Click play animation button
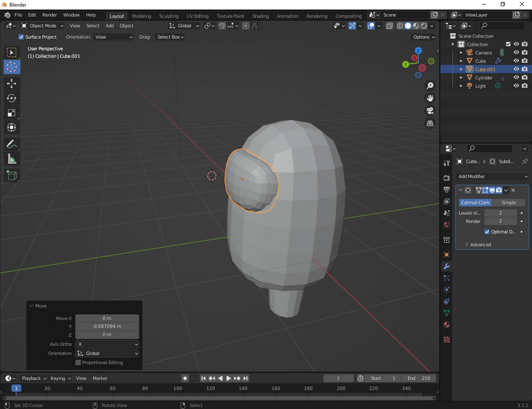The height and width of the screenshot is (409, 532). [229, 378]
